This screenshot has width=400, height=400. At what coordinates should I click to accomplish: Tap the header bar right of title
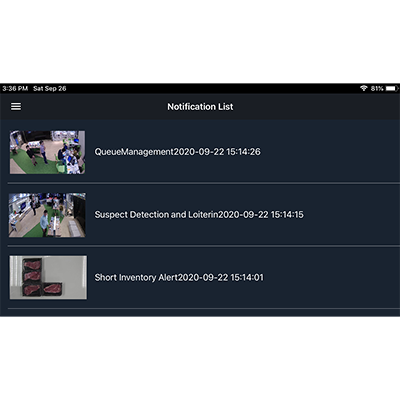(x=317, y=107)
